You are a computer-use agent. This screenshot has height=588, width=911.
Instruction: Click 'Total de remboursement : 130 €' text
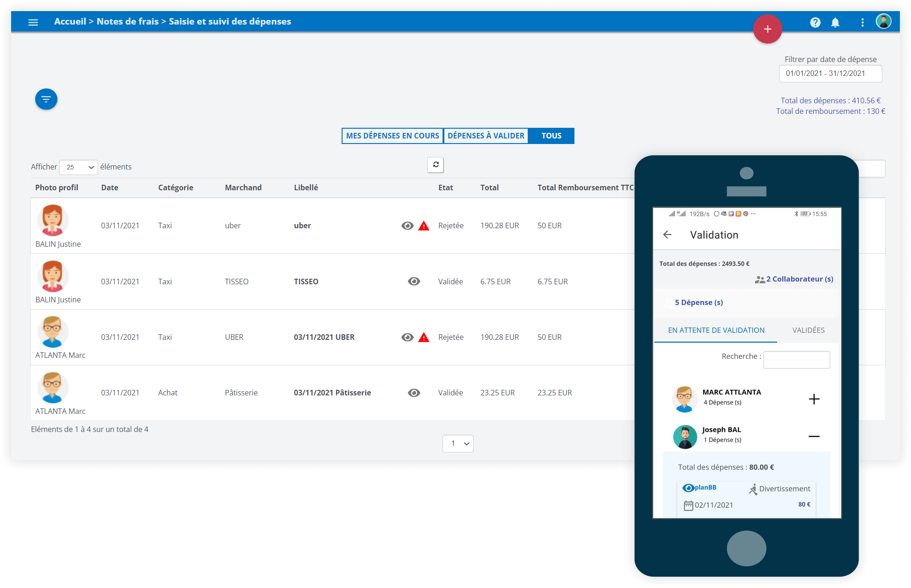[830, 111]
